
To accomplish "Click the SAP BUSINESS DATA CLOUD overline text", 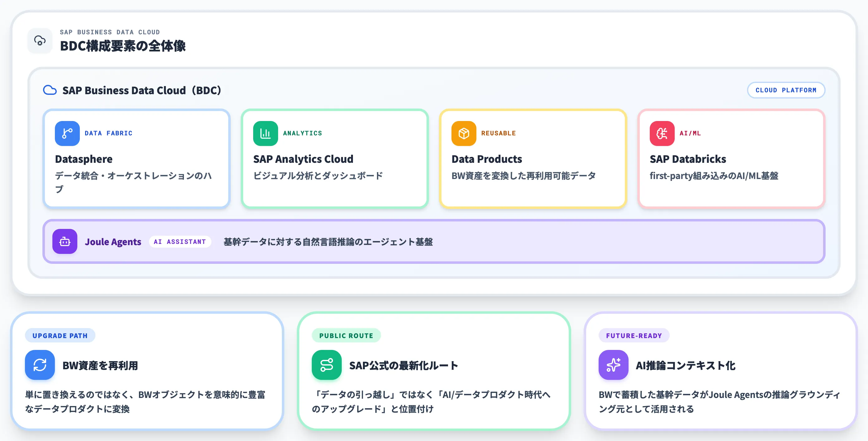I will click(110, 32).
